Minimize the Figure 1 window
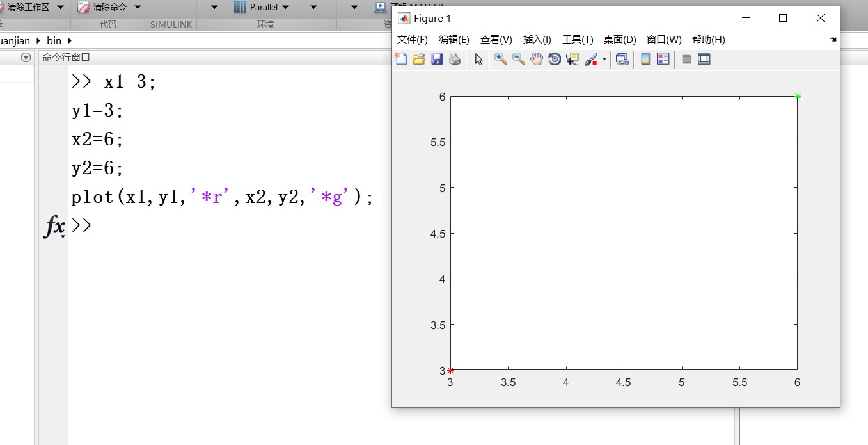This screenshot has width=868, height=445. pyautogui.click(x=745, y=18)
